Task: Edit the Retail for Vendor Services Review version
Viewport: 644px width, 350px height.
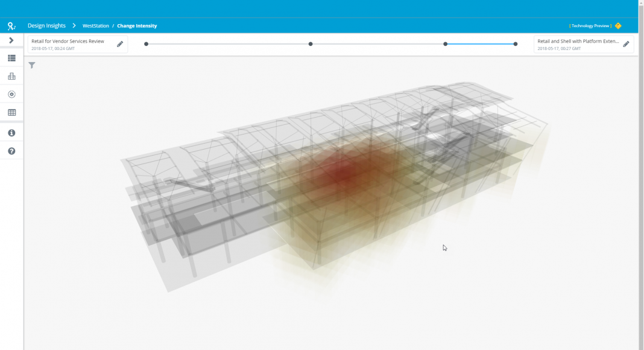Action: point(120,44)
